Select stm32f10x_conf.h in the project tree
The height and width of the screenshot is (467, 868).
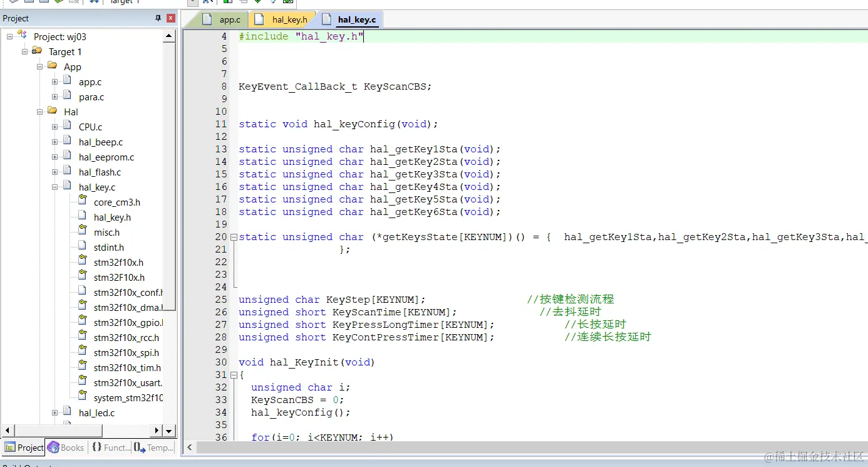[128, 292]
